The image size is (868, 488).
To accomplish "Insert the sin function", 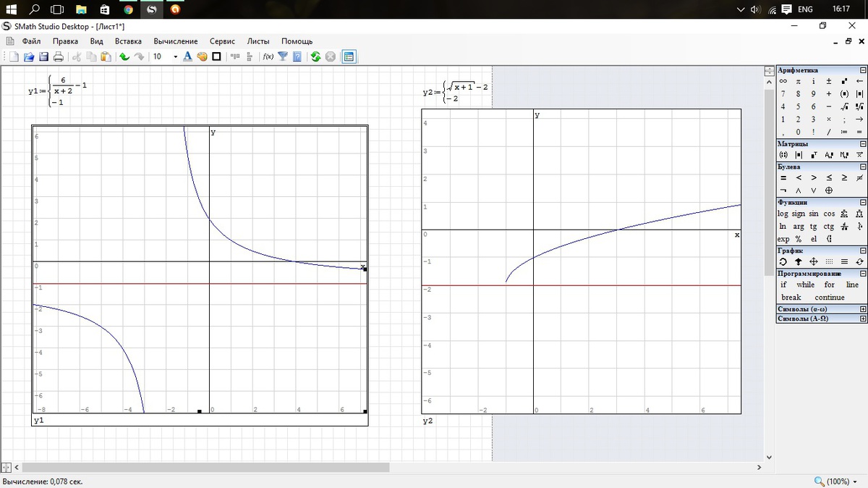I will pyautogui.click(x=814, y=214).
